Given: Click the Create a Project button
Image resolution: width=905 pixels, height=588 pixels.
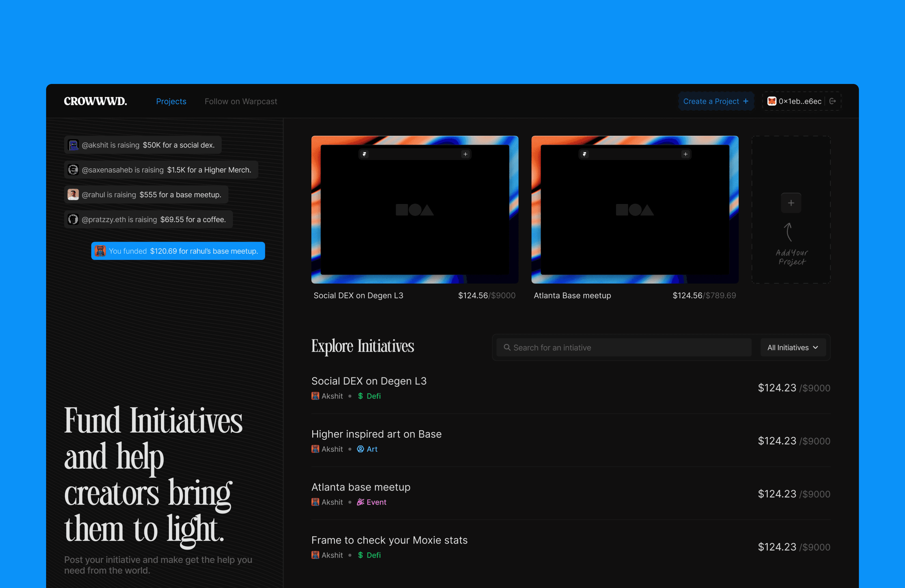Looking at the screenshot, I should click(716, 101).
